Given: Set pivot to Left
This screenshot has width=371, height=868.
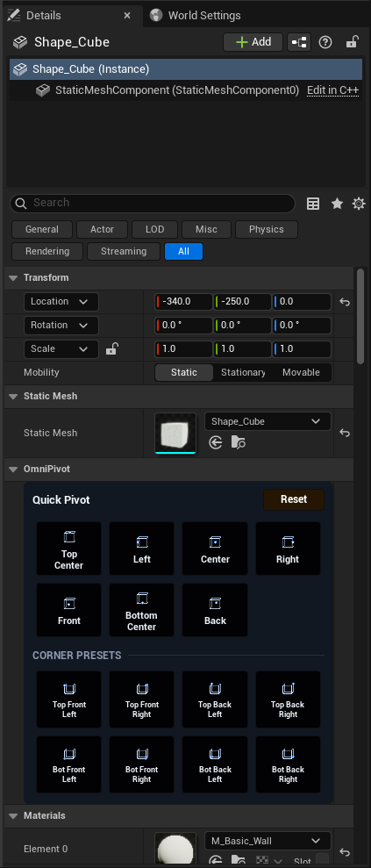Looking at the screenshot, I should tap(141, 549).
